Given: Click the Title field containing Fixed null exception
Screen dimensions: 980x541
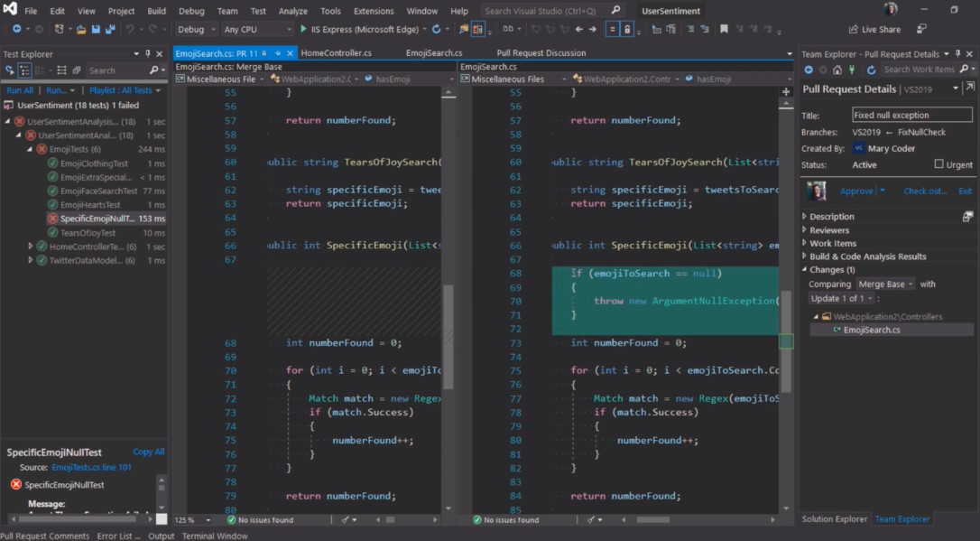Looking at the screenshot, I should [x=912, y=115].
